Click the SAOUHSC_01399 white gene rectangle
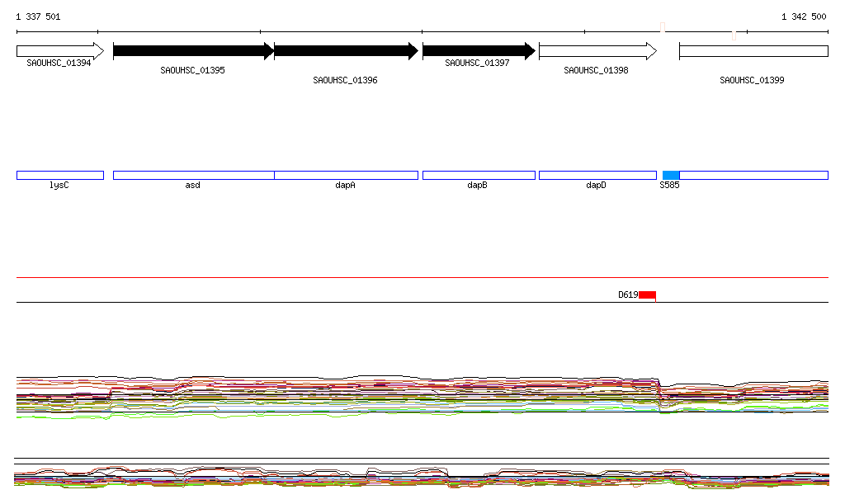The height and width of the screenshot is (504, 845). pyautogui.click(x=753, y=51)
